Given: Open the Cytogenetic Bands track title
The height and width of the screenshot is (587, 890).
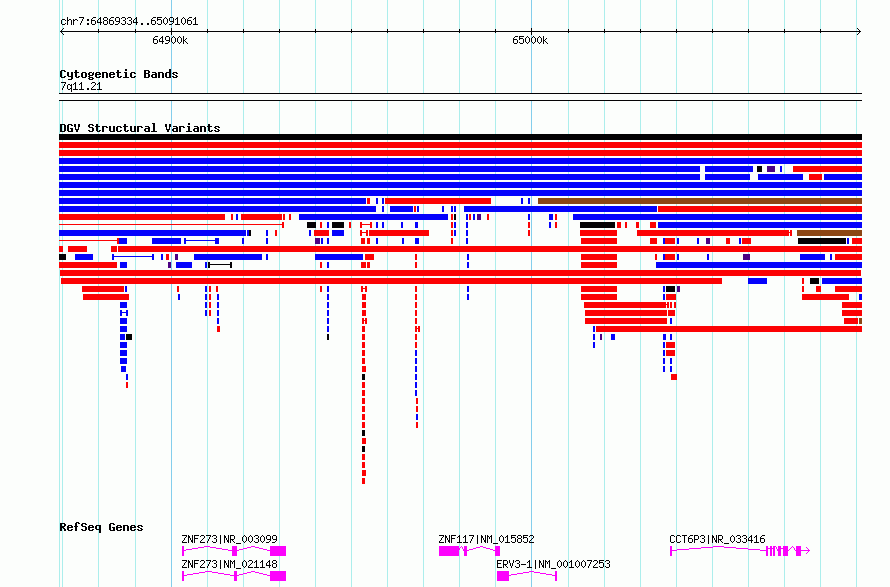Looking at the screenshot, I should [x=119, y=74].
